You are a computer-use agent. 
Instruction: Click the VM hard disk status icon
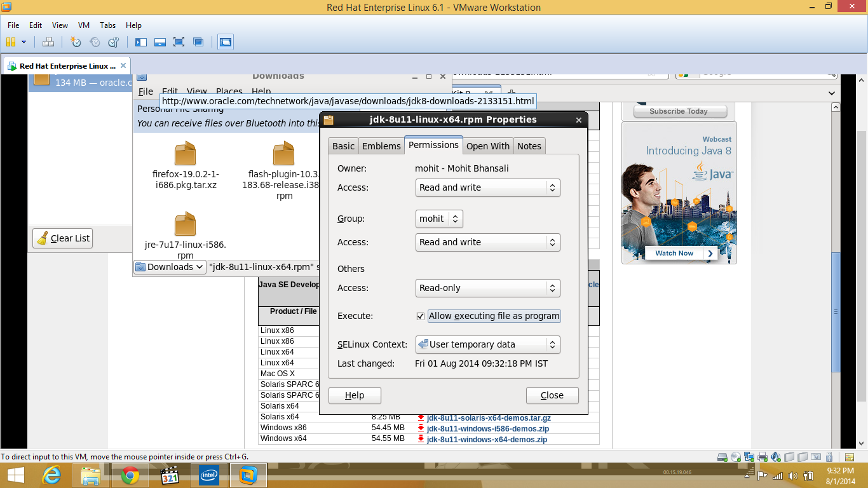pos(722,457)
